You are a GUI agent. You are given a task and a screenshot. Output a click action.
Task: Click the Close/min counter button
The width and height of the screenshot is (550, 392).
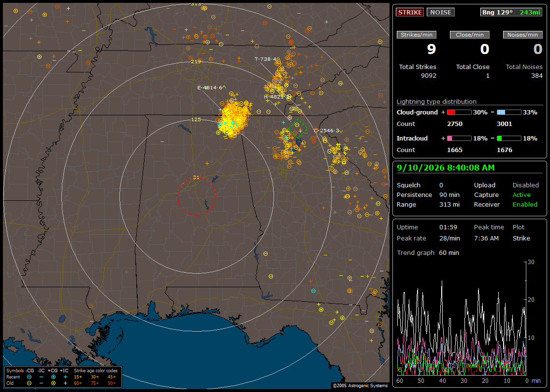click(470, 35)
